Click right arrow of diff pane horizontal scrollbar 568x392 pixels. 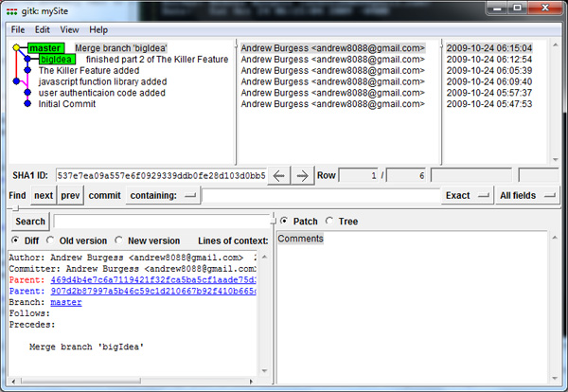(251, 382)
